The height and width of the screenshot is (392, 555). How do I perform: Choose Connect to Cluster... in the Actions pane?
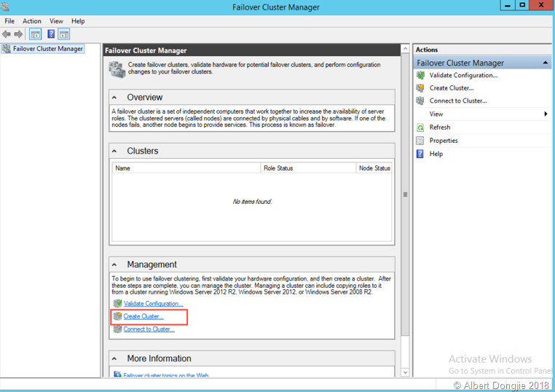point(458,101)
